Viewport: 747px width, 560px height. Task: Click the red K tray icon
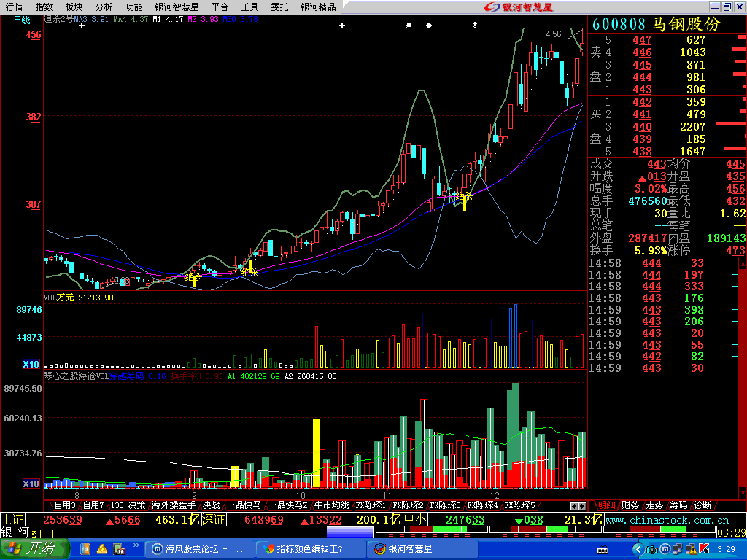click(x=704, y=550)
